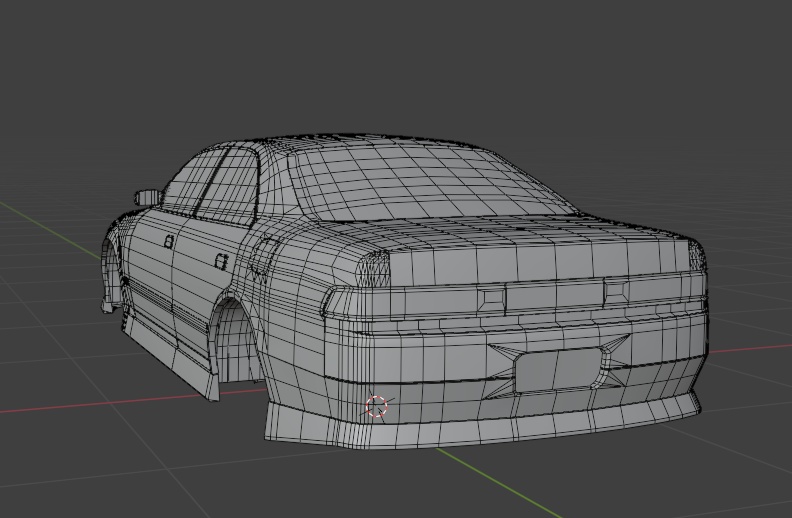Screen dimensions: 792x518
Task: Select the right taillight mesh
Action: (697, 255)
